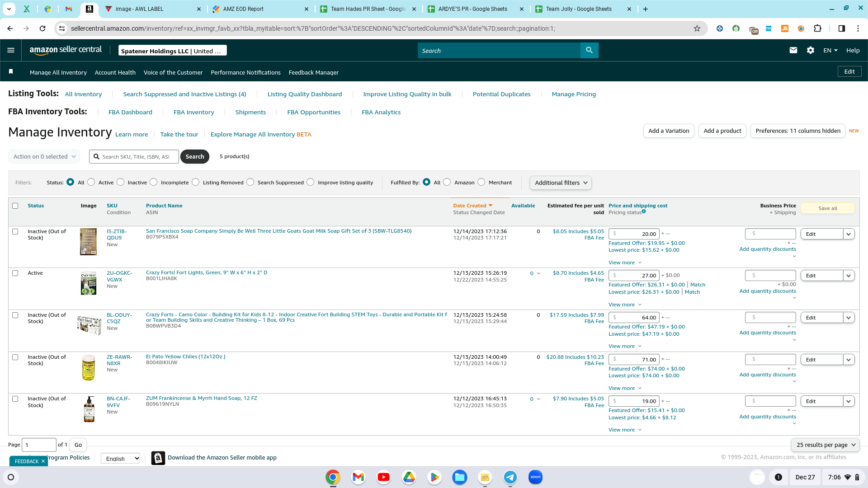
Task: Expand Edit options for El Pato row
Action: (849, 360)
